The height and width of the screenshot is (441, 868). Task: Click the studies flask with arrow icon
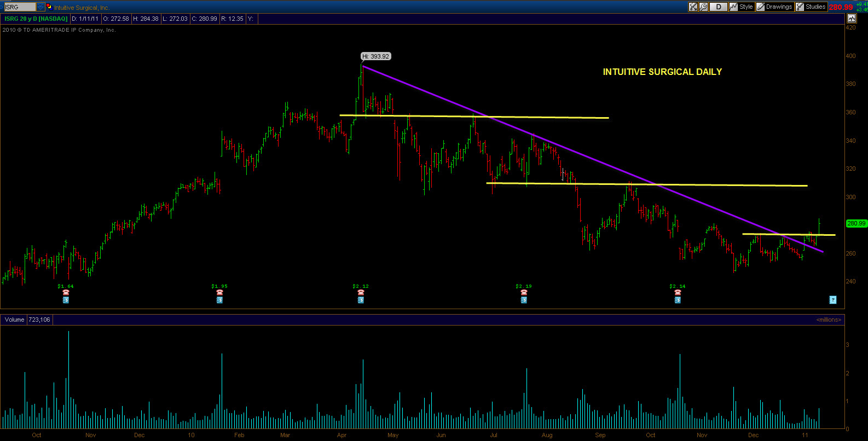(x=693, y=7)
